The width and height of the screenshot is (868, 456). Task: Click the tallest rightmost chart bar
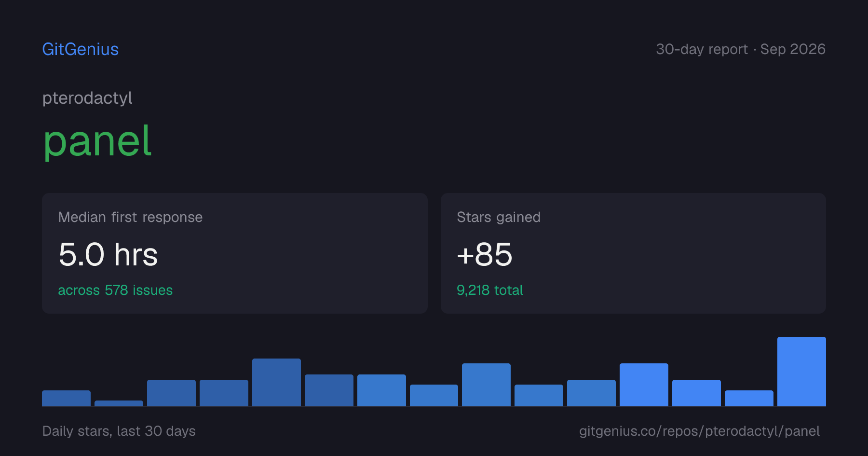[x=801, y=372]
